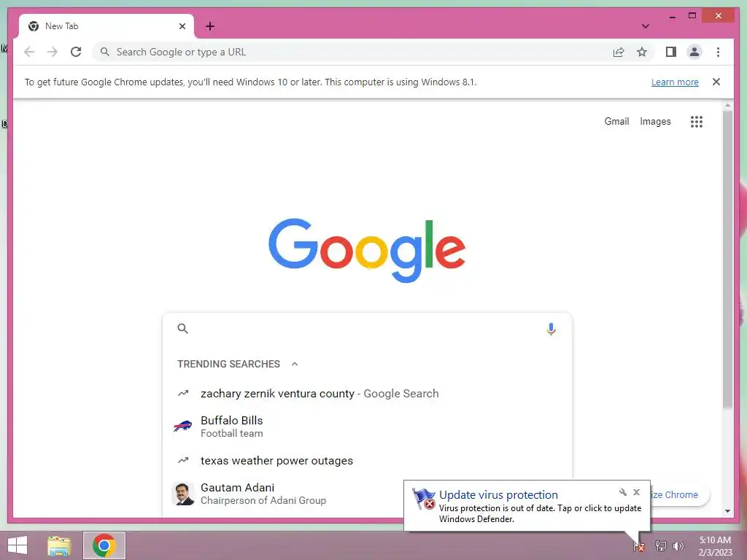Screen dimensions: 747x560
Task: Click the Google logo
Action: point(367,251)
